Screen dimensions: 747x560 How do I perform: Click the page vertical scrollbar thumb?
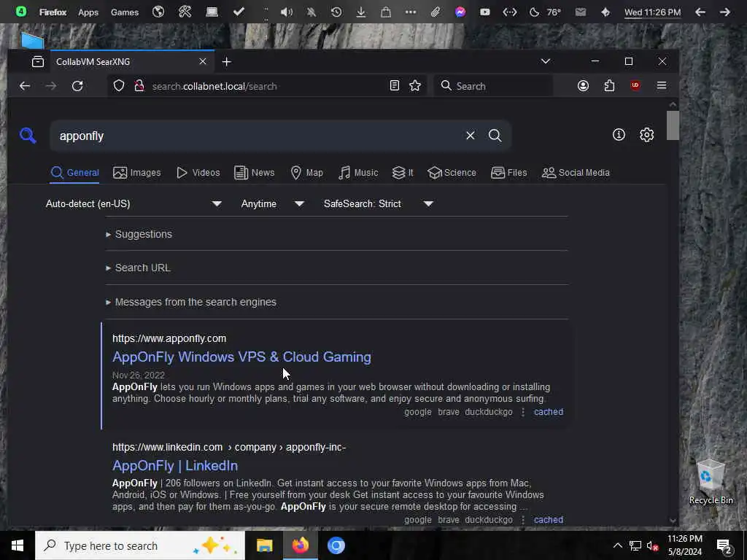pyautogui.click(x=672, y=125)
